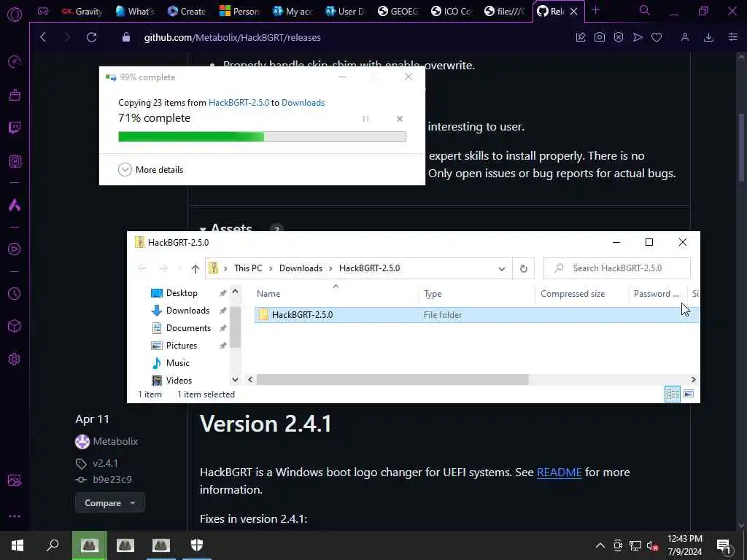Open the Twitch icon in Opera sidebar
Image resolution: width=747 pixels, height=560 pixels.
pyautogui.click(x=15, y=128)
